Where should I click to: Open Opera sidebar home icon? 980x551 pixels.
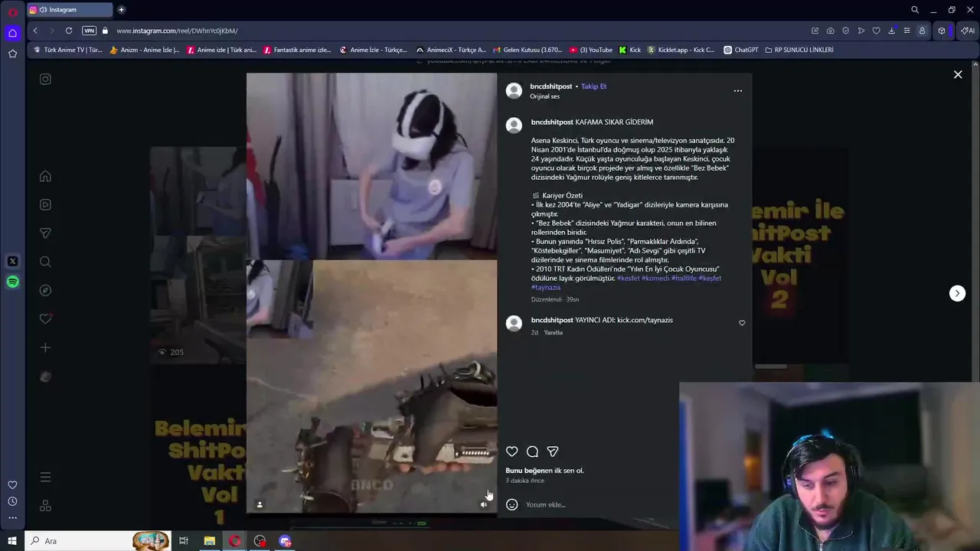(x=12, y=33)
